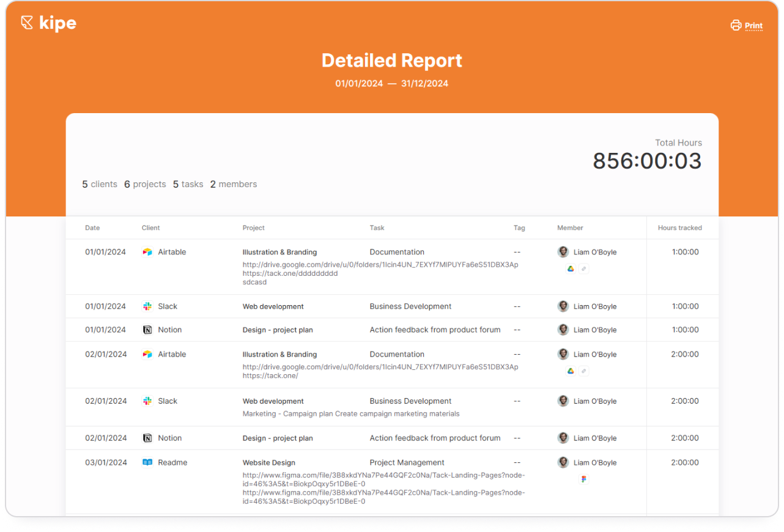
Task: Open first Figma URL in the Readme row
Action: 383,479
